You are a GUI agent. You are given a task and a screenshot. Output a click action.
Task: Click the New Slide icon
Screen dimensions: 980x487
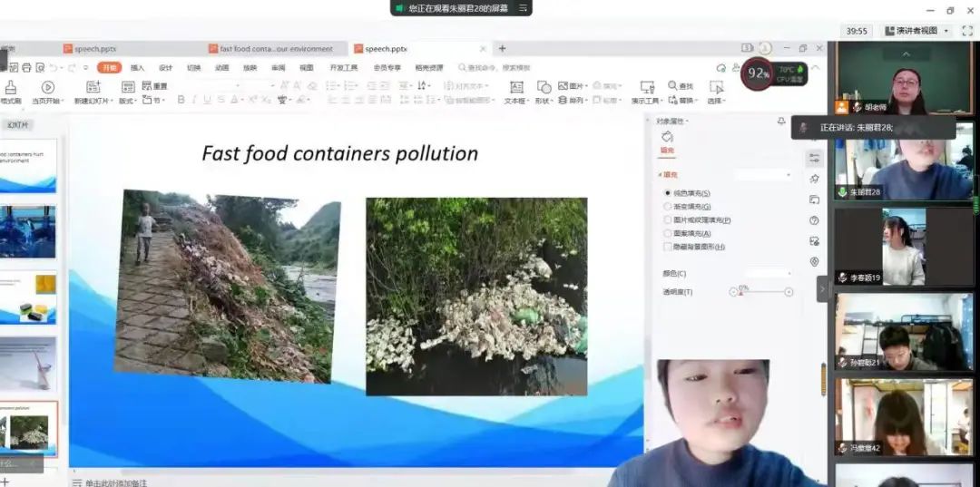pos(93,87)
